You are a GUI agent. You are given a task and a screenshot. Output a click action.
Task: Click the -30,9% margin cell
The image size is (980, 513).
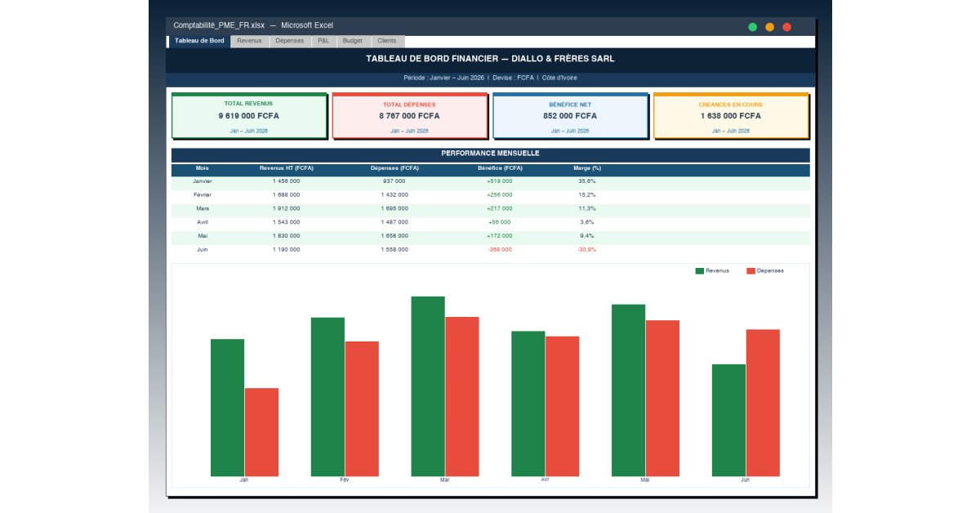click(x=587, y=249)
